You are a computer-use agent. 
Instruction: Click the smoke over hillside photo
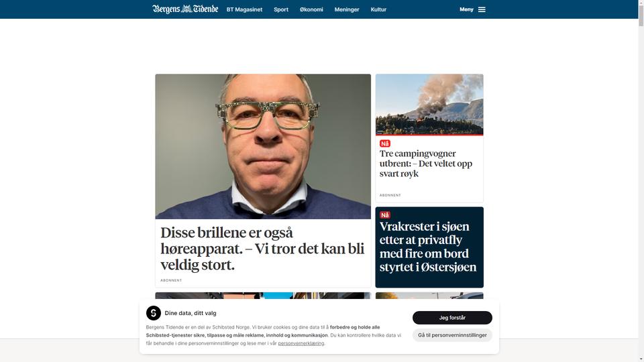tap(429, 105)
